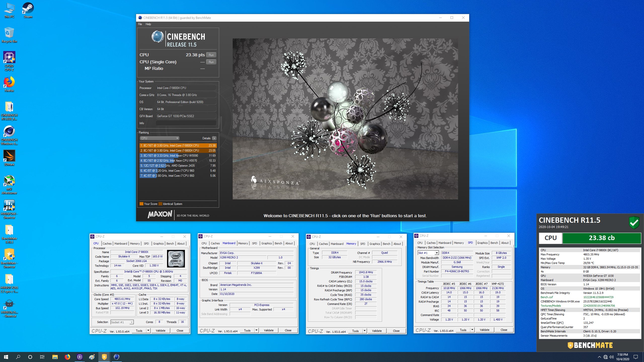Open the Windows Start menu

click(6, 357)
